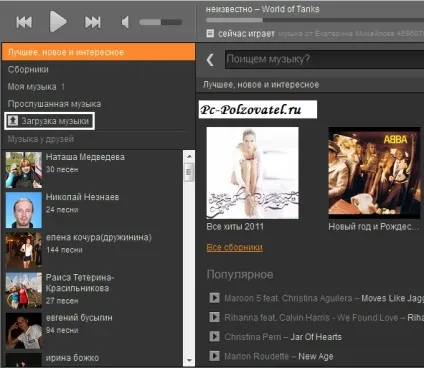The width and height of the screenshot is (424, 368).
Task: Click the friends list scrollbar thumb
Action: [x=189, y=172]
